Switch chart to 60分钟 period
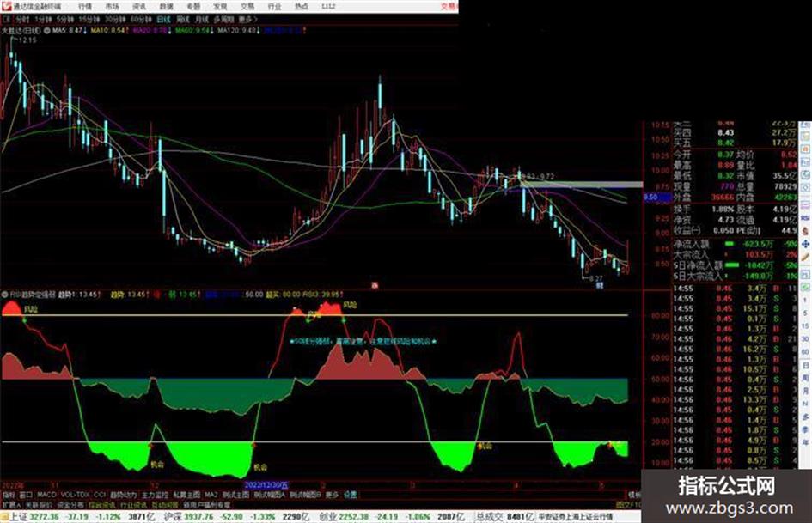 coord(141,19)
